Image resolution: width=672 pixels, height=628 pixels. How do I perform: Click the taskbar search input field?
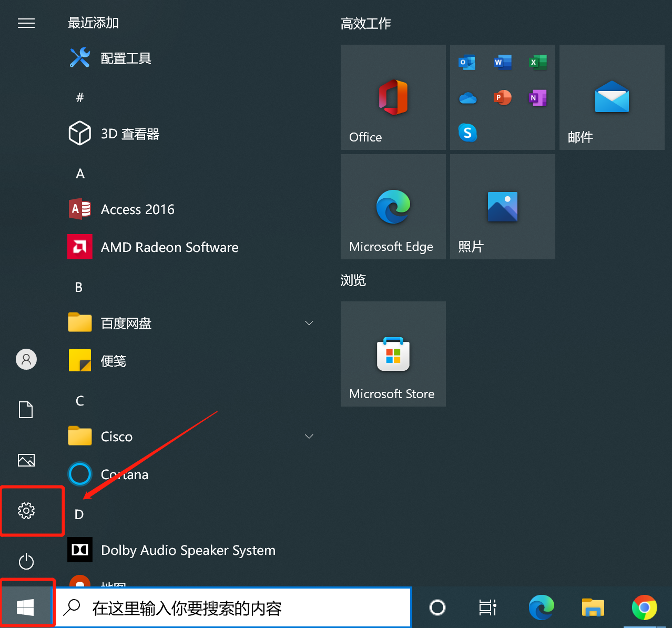click(x=231, y=607)
